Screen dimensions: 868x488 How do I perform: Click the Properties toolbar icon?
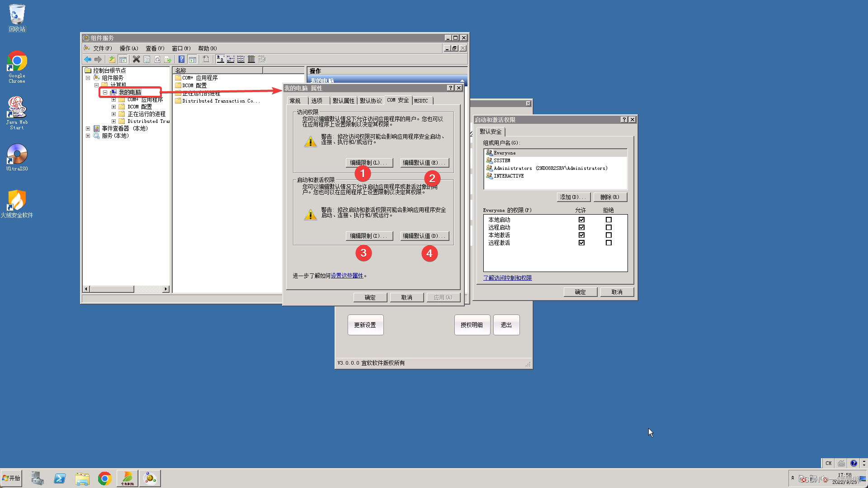pyautogui.click(x=146, y=59)
